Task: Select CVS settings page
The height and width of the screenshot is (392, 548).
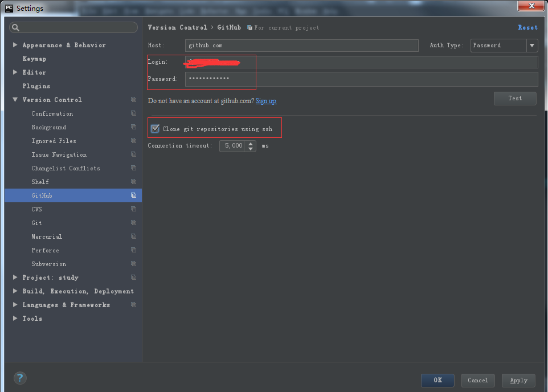Action: tap(36, 209)
